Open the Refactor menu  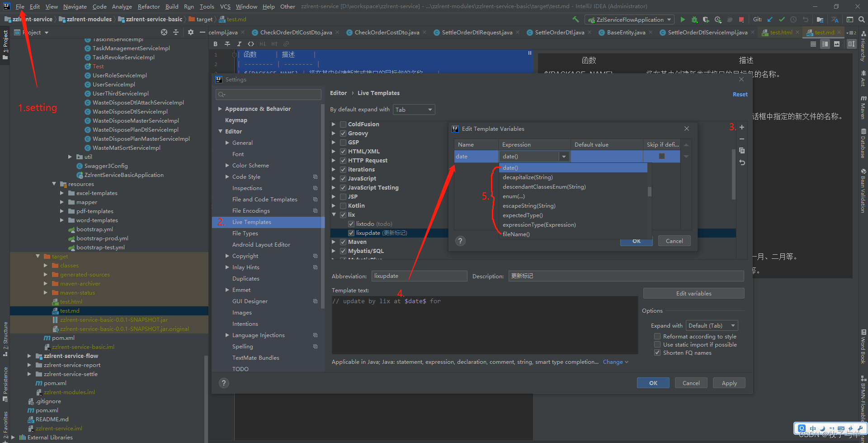tap(149, 6)
